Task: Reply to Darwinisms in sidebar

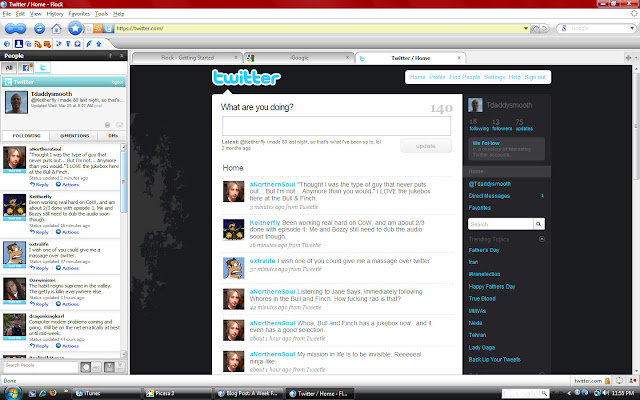Action: click(x=39, y=304)
